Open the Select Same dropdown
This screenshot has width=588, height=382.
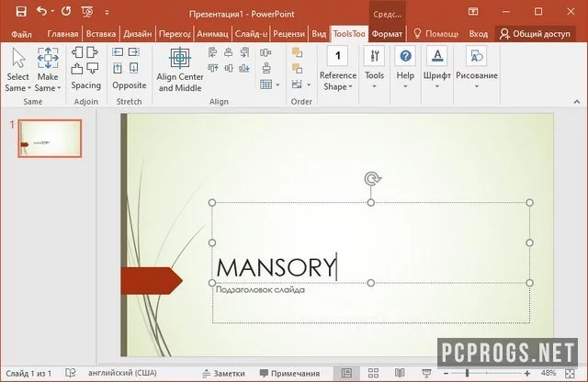(17, 71)
